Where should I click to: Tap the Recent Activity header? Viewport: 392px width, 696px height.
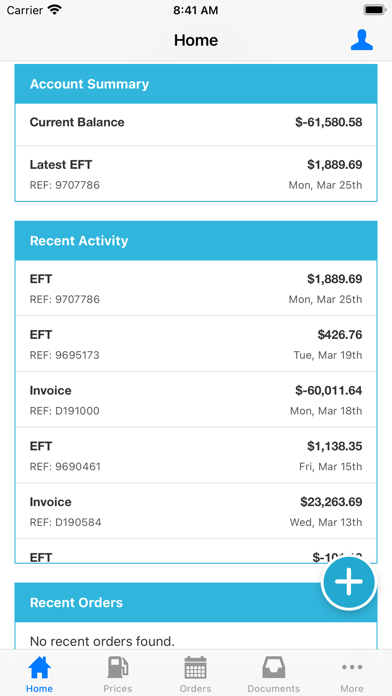click(196, 241)
